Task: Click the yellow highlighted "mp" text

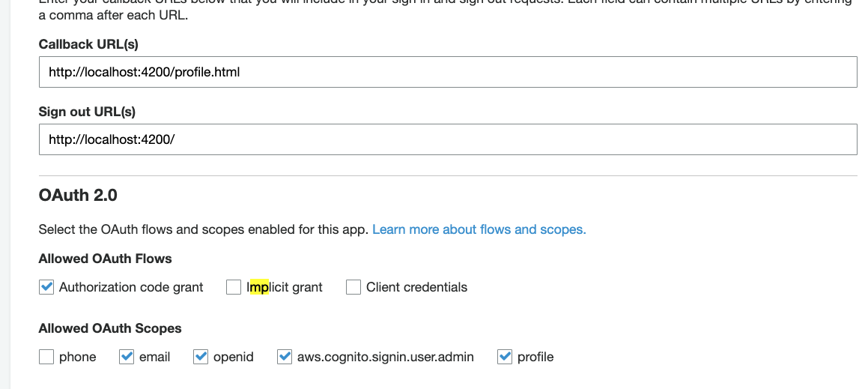Action: (x=260, y=287)
